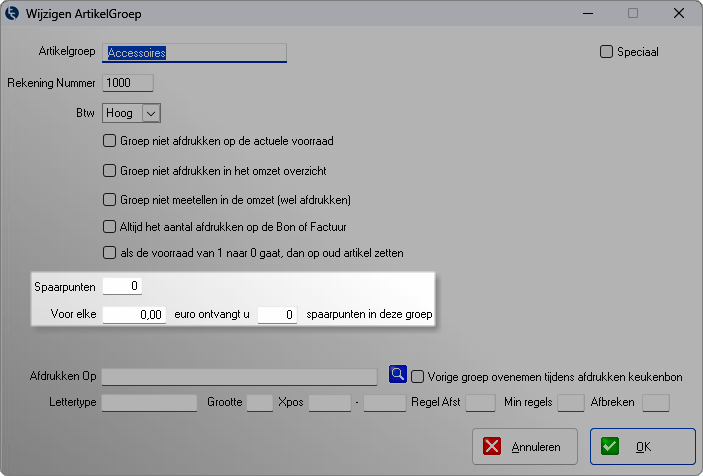Click the first Xpos field
Screen dimensions: 703x476
tap(330, 403)
